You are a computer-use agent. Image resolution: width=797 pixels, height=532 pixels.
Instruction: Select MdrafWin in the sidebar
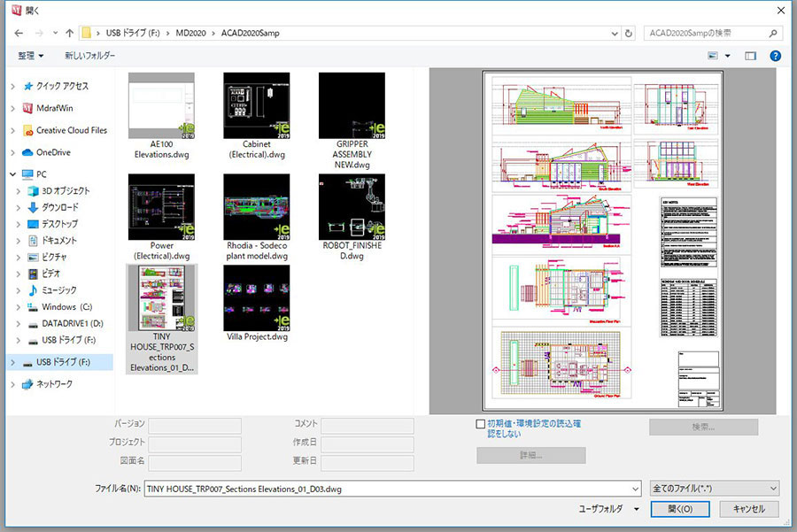[57, 108]
